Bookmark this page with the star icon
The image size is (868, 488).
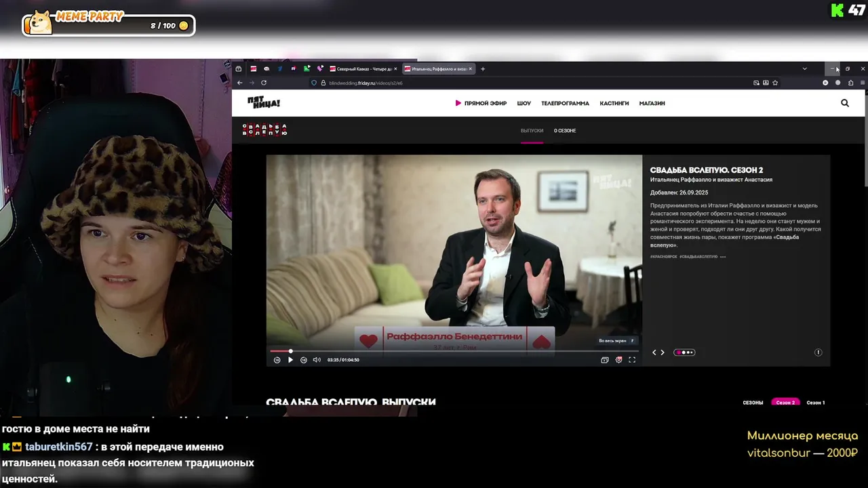tap(775, 83)
